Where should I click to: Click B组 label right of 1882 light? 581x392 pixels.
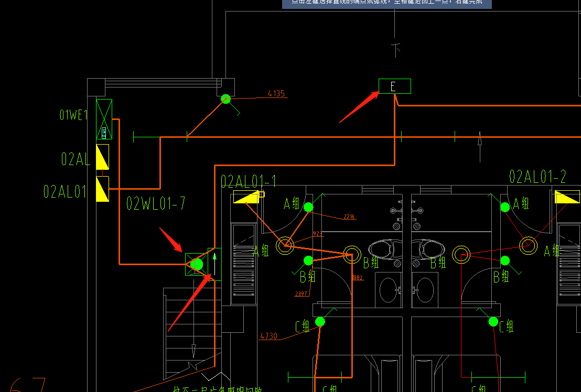pyautogui.click(x=371, y=263)
